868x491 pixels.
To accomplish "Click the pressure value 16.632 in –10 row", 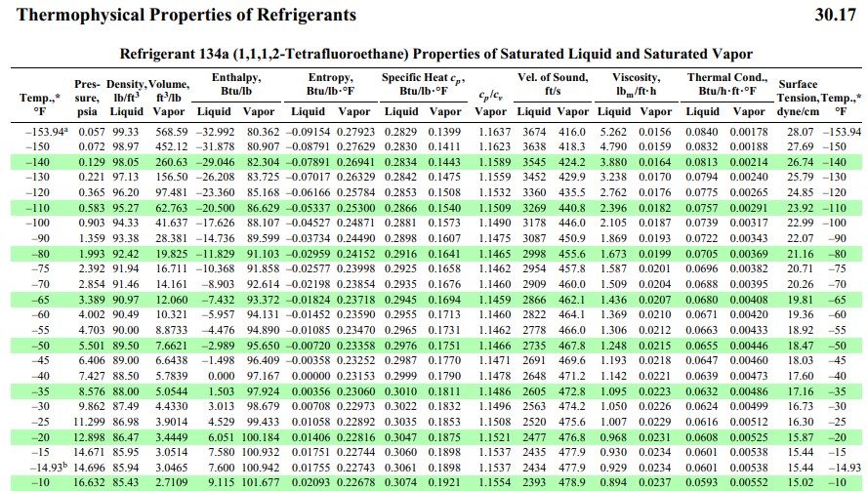I will tap(89, 483).
